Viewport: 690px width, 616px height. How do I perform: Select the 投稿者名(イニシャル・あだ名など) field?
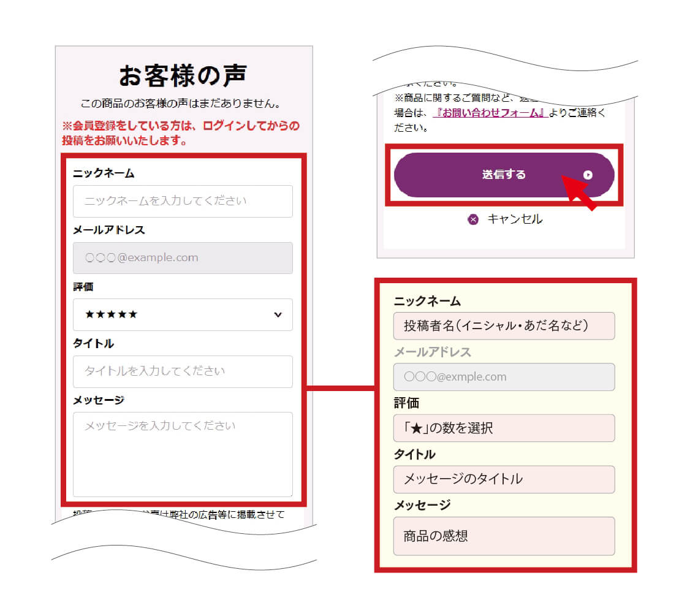click(503, 325)
